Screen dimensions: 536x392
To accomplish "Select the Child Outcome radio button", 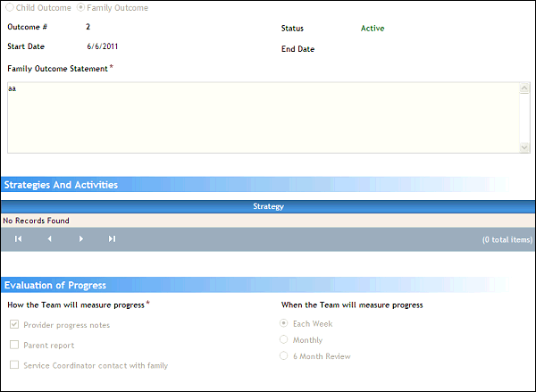I will (10, 8).
